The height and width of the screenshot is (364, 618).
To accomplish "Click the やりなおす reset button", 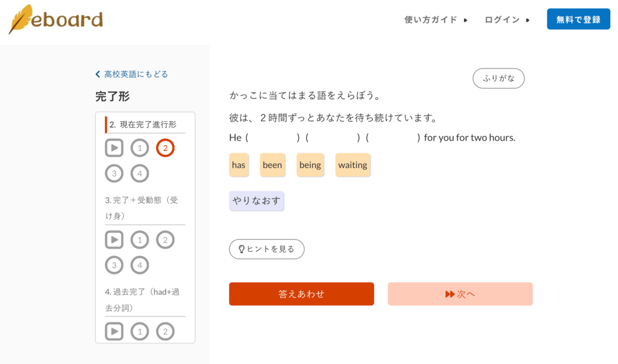I will [257, 201].
